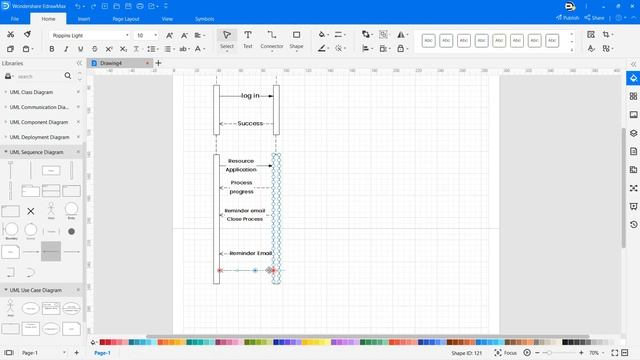This screenshot has height=360, width=640.
Task: Open the line color pen tool
Action: coord(322,49)
